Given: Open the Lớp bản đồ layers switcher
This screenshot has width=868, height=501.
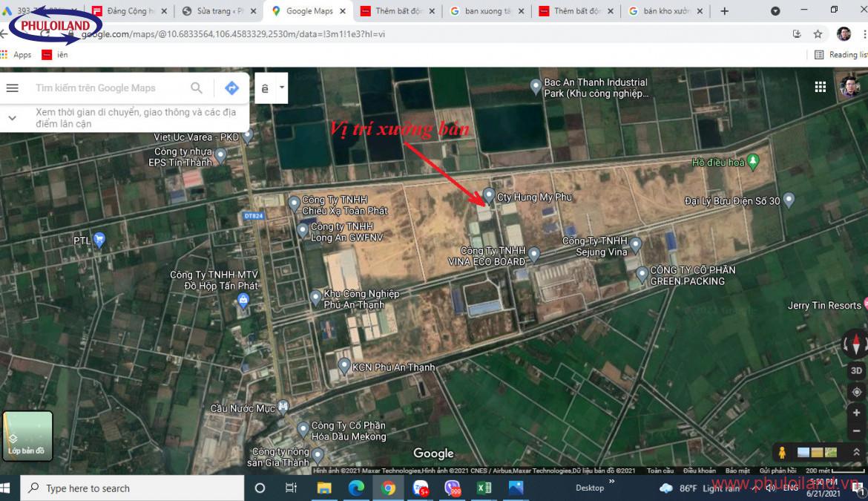Looking at the screenshot, I should [x=27, y=436].
